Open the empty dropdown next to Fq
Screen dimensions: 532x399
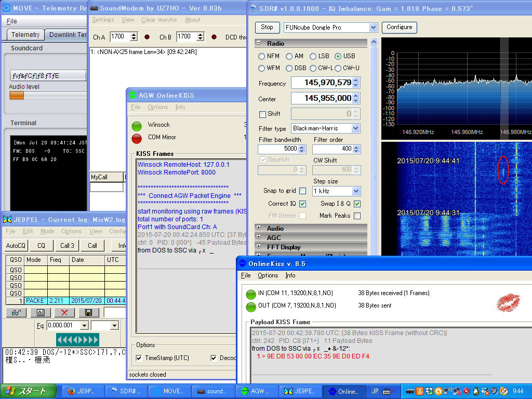tap(114, 326)
